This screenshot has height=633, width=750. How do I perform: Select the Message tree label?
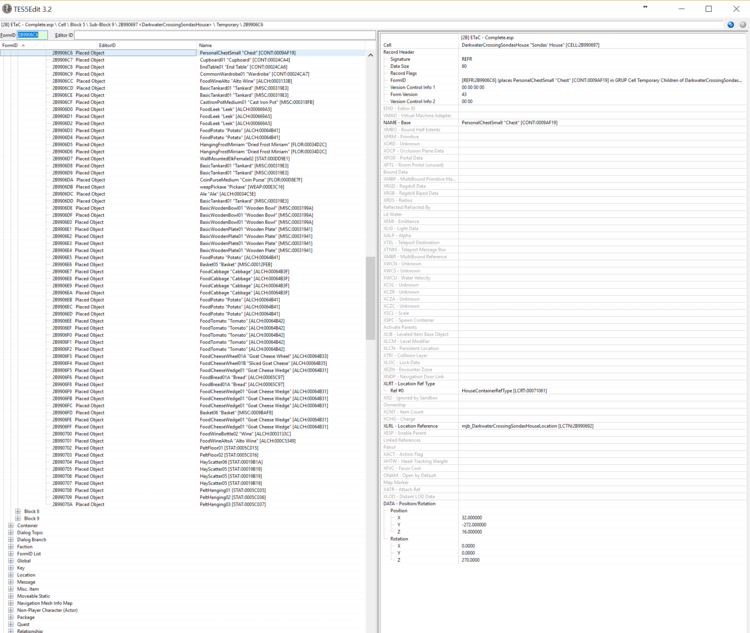coord(26,582)
